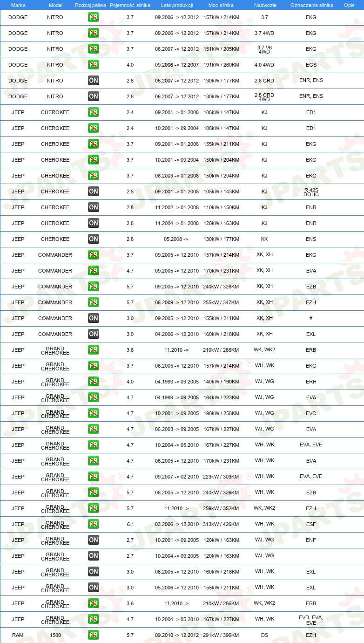Click PB icon for Commander 4.7 EVA row
Viewport: 364px width, 643px height.
coord(94,271)
